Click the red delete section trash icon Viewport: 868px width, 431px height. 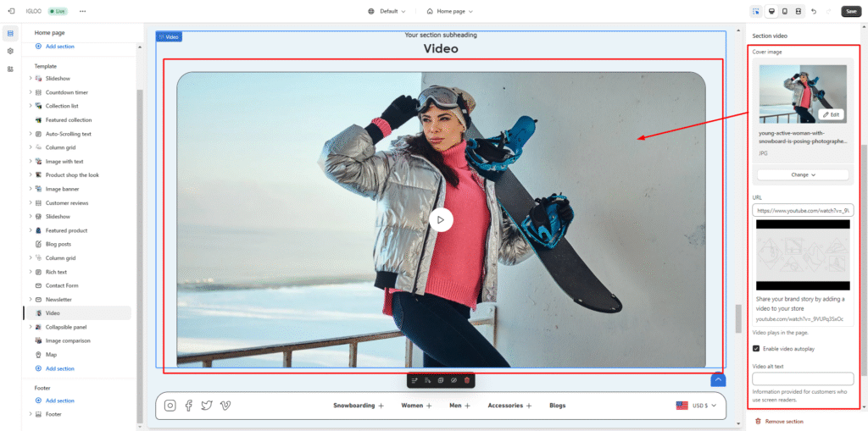[x=466, y=380]
